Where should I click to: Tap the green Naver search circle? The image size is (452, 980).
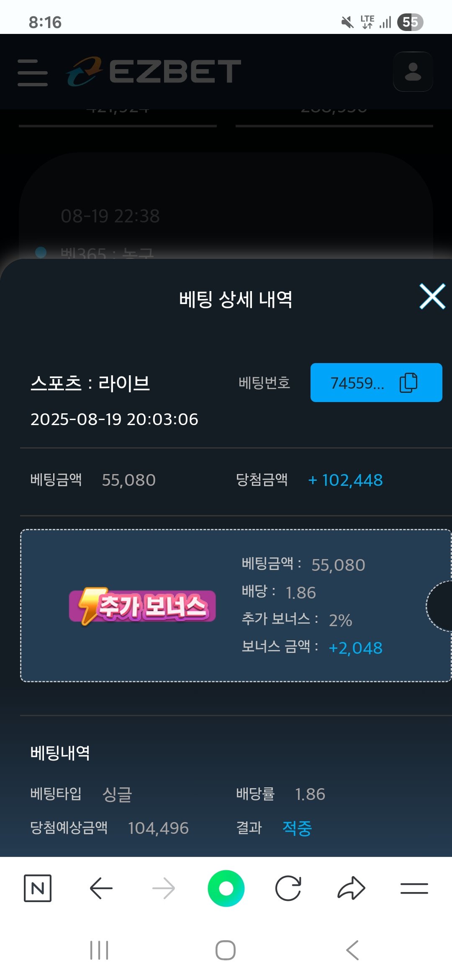[x=226, y=888]
